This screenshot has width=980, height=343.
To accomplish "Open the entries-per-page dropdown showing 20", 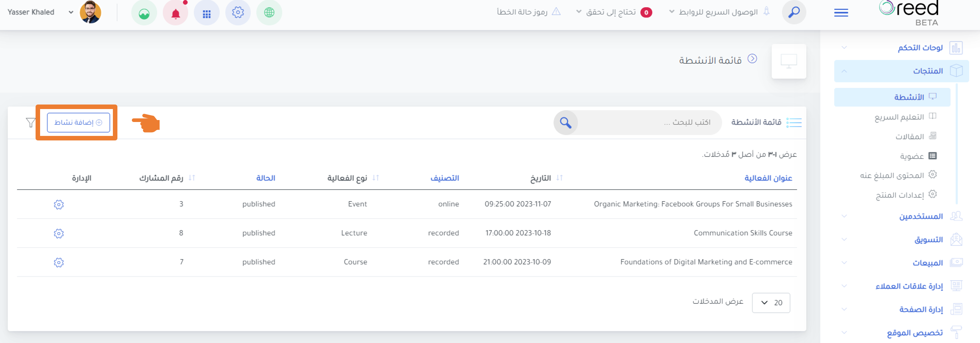I will [771, 303].
